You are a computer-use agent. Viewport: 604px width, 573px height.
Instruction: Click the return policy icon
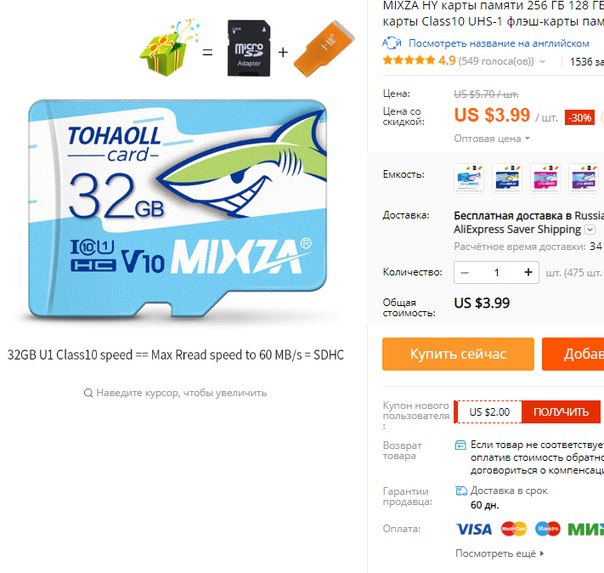[460, 445]
